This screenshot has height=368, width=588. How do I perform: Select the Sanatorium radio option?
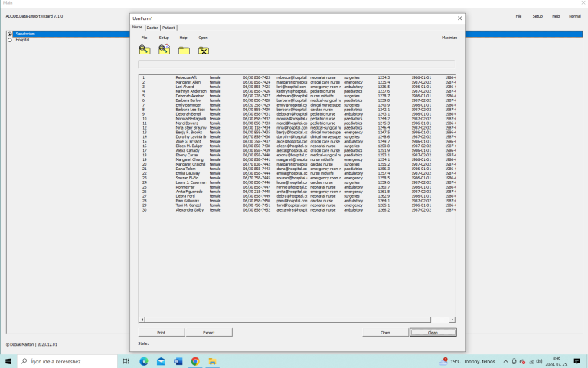10,34
